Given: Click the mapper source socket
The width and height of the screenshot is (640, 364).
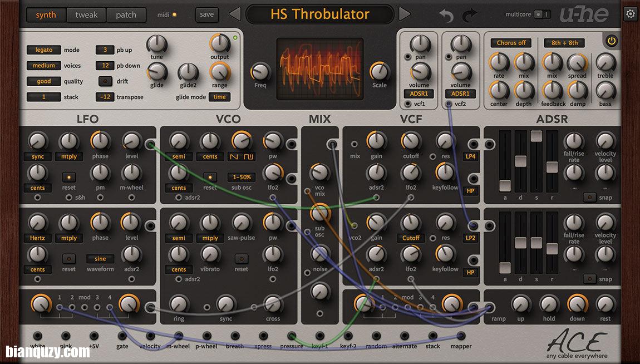Looking at the screenshot, I should tap(461, 336).
